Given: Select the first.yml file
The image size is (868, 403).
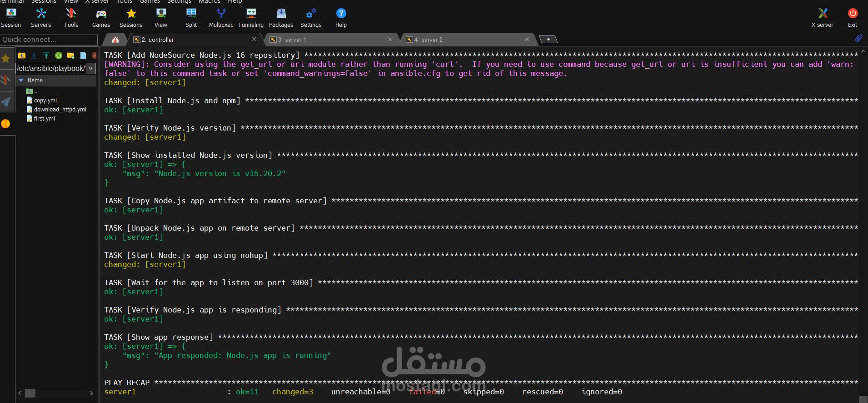Looking at the screenshot, I should coord(41,118).
